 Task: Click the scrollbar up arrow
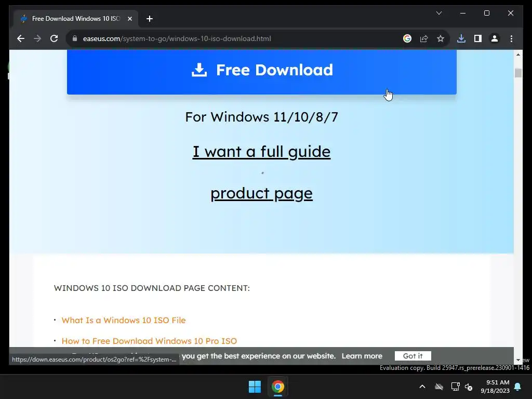pos(518,54)
